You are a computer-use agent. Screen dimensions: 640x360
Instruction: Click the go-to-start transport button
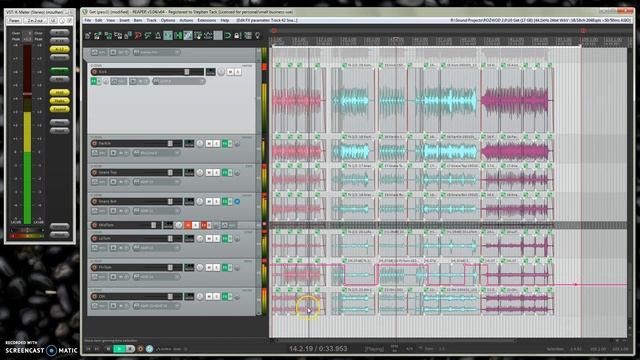coord(88,349)
